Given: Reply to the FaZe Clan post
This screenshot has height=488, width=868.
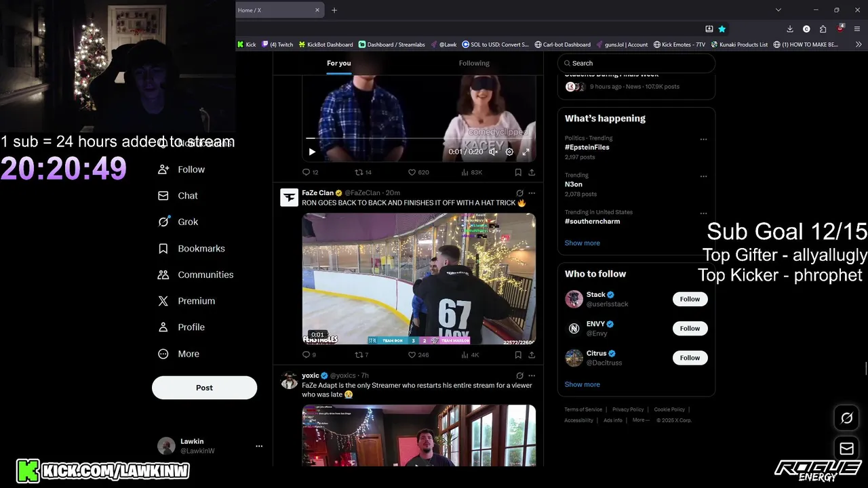Looking at the screenshot, I should [x=309, y=354].
